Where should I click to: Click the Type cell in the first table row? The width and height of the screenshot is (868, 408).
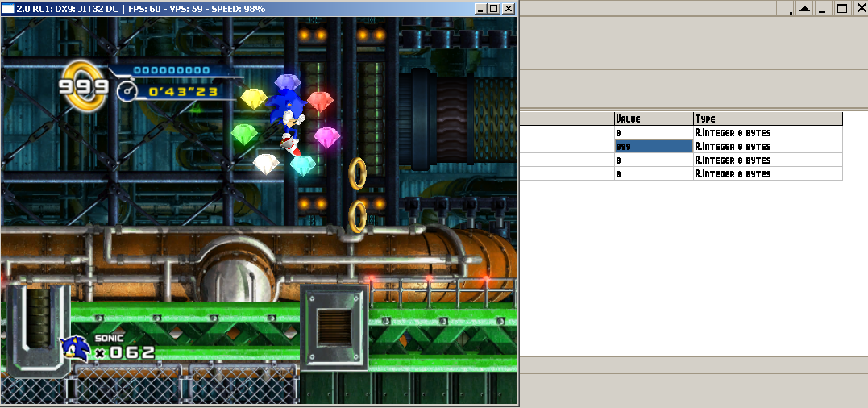tap(768, 132)
